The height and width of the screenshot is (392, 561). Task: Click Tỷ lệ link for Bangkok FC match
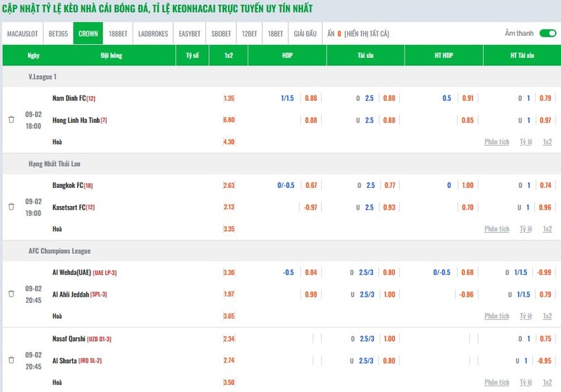(526, 229)
